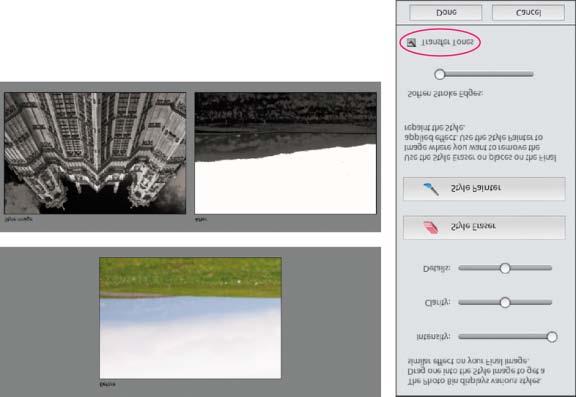
Task: Click the Done button
Action: (446, 13)
